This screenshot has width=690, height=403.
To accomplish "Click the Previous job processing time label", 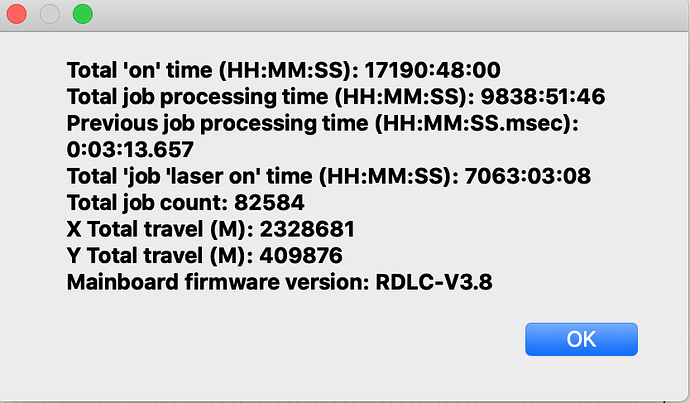I will 323,123.
